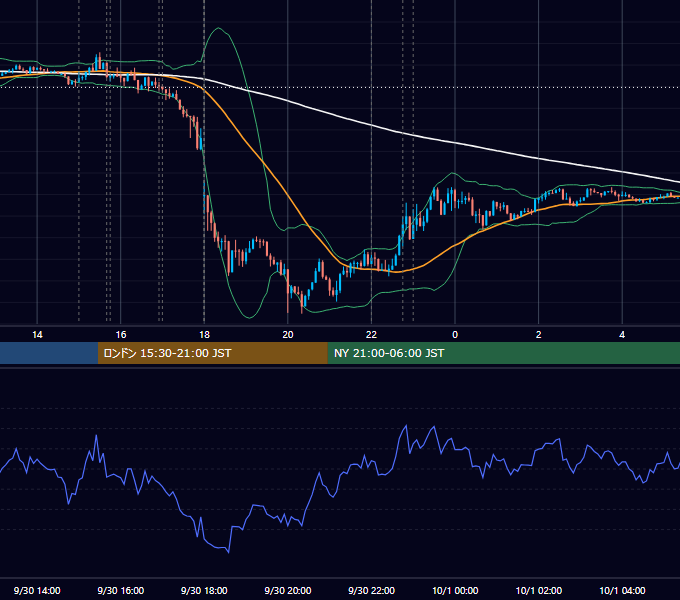Click the 9/30 22:00 label on oscillator axis
The height and width of the screenshot is (600, 680).
point(371,590)
